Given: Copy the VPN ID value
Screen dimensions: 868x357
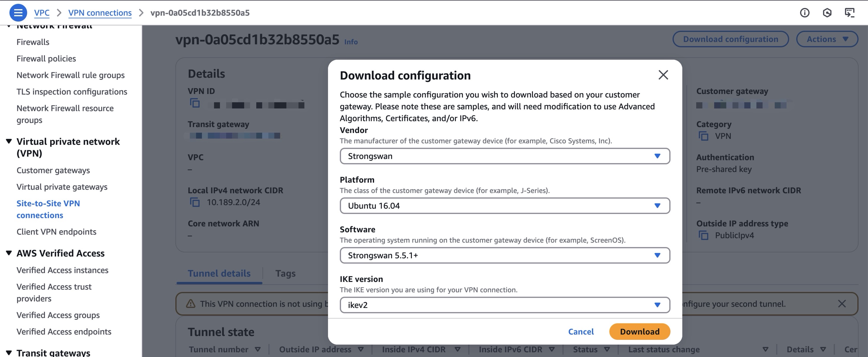Looking at the screenshot, I should [195, 103].
